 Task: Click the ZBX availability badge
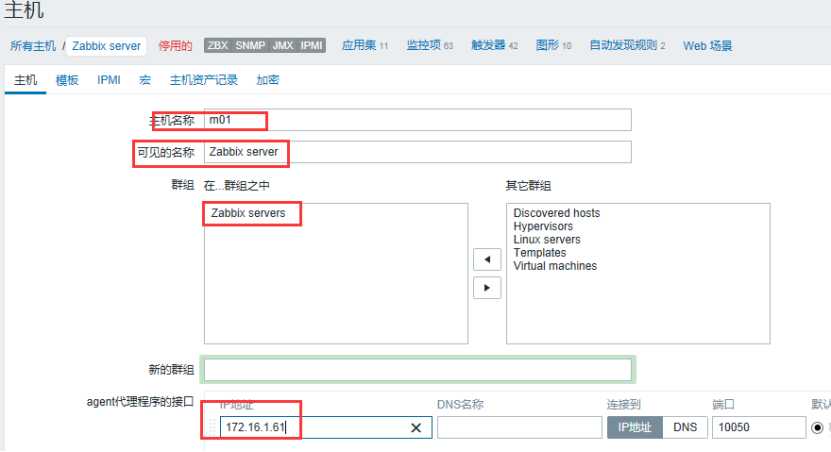click(218, 46)
